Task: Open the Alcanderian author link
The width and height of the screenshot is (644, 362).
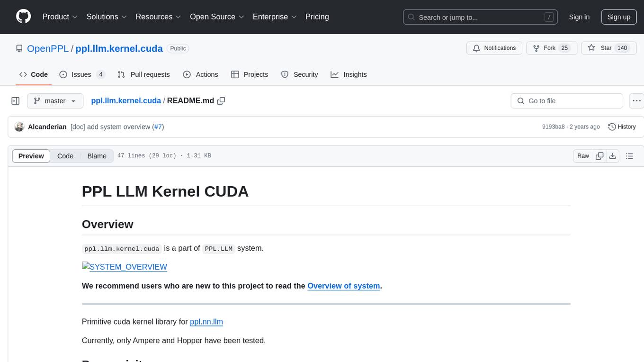Action: pos(47,127)
